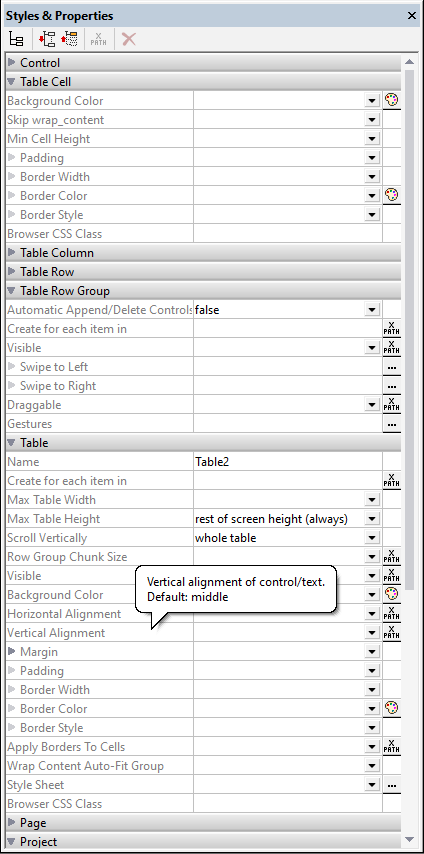Click XPath icon for Apply Borders To Cells
The image size is (424, 854).
tap(391, 747)
